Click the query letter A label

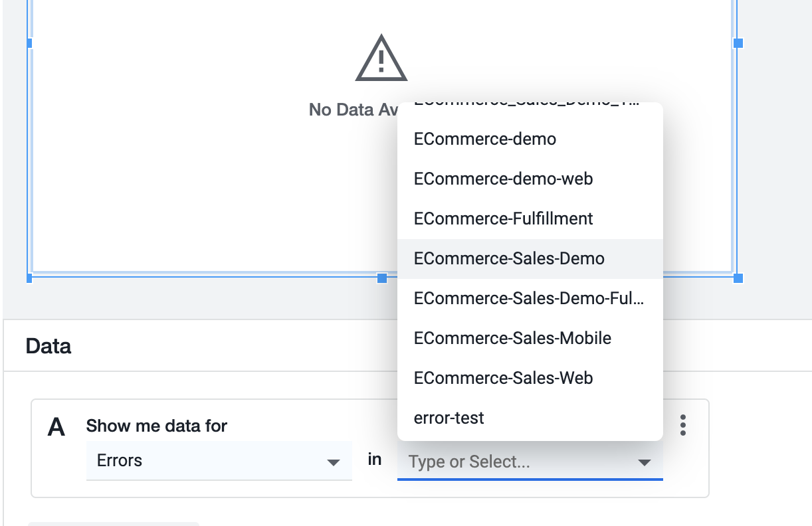[x=56, y=427]
